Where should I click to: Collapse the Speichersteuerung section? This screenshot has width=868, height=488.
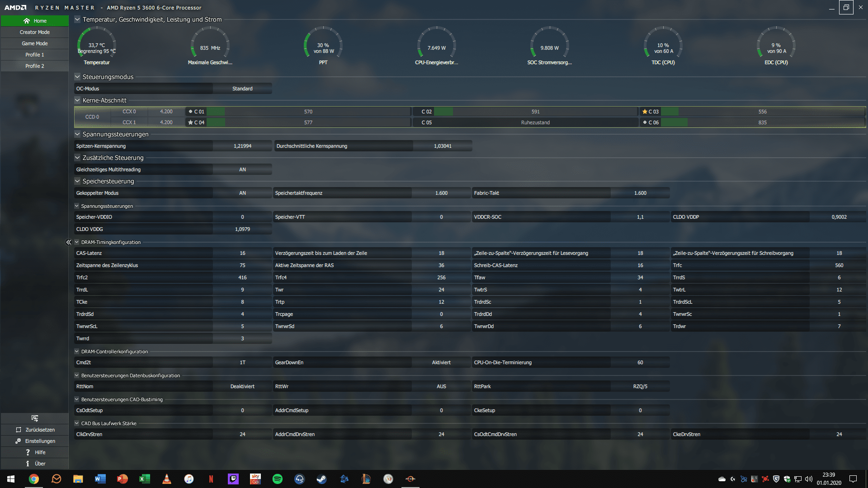[77, 181]
